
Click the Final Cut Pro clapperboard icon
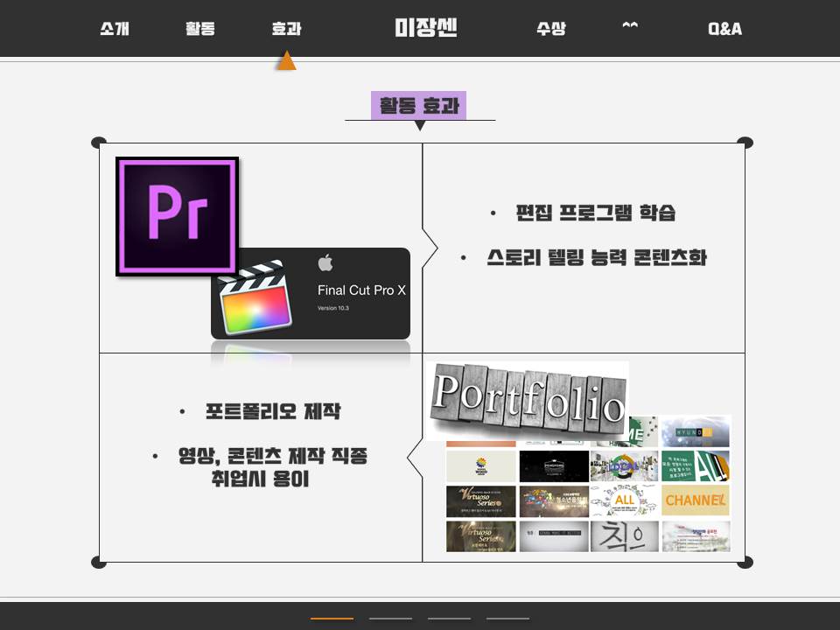(x=255, y=297)
